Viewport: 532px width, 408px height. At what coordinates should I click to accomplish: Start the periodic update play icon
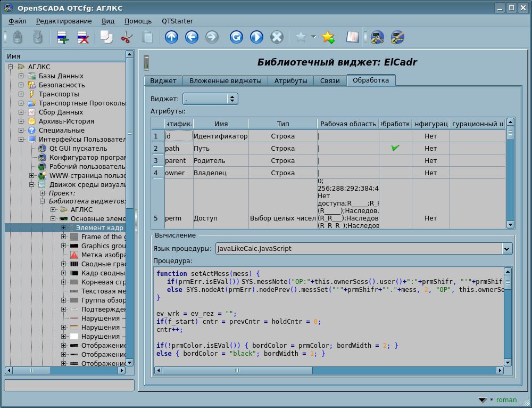tap(256, 37)
